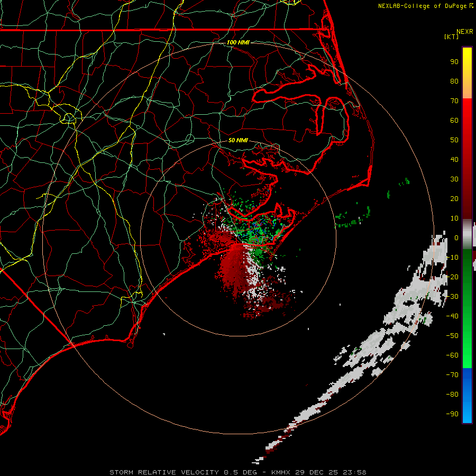Click the "10" value on the velocity scale
The height and width of the screenshot is (476, 476).
click(x=454, y=218)
